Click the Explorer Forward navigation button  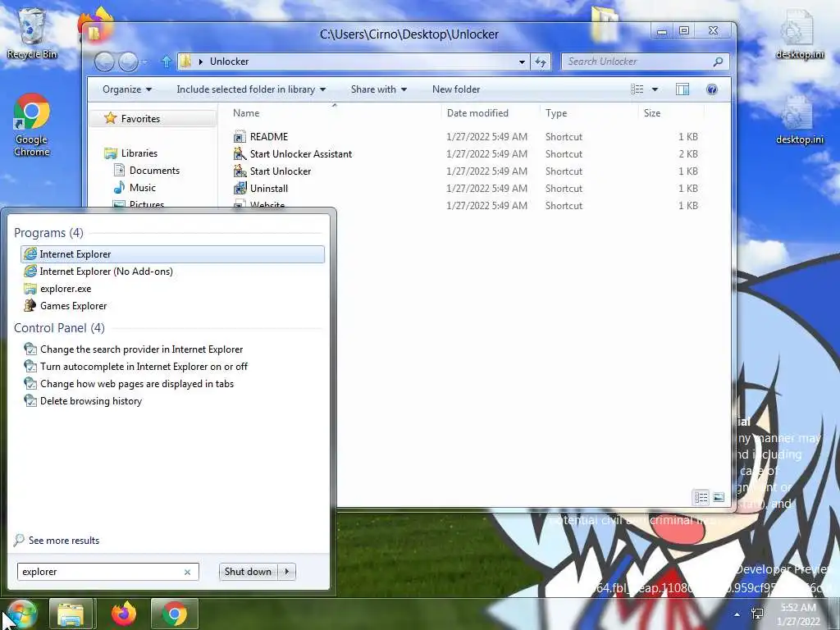128,62
